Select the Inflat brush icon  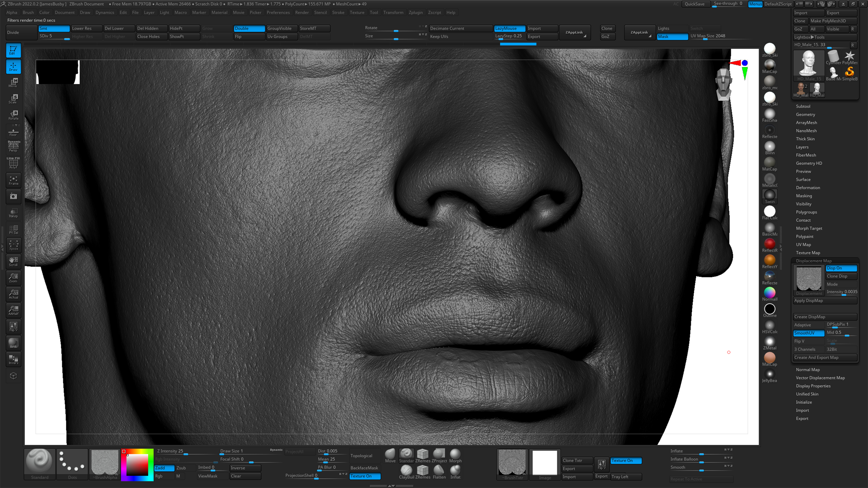coord(455,470)
